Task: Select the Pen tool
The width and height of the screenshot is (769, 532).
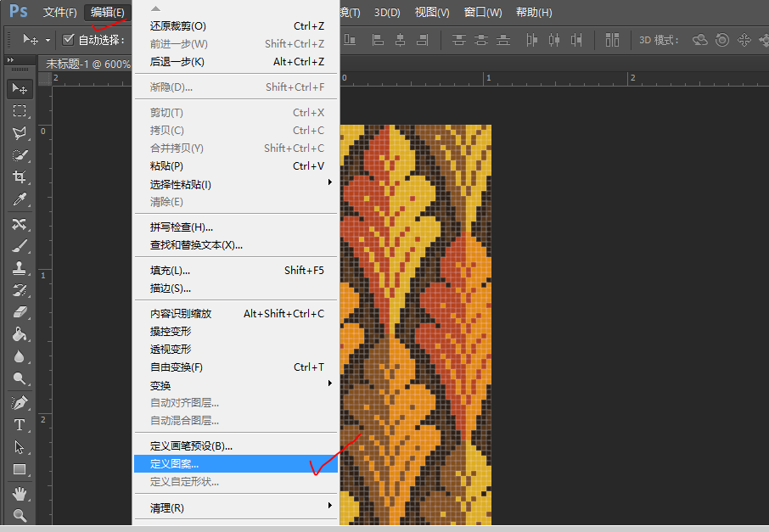Action: pos(20,403)
